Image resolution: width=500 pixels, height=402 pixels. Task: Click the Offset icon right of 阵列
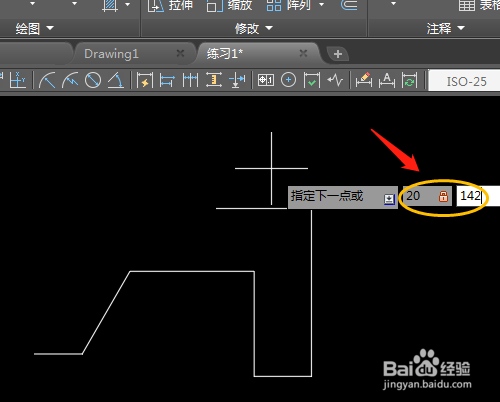(349, 5)
